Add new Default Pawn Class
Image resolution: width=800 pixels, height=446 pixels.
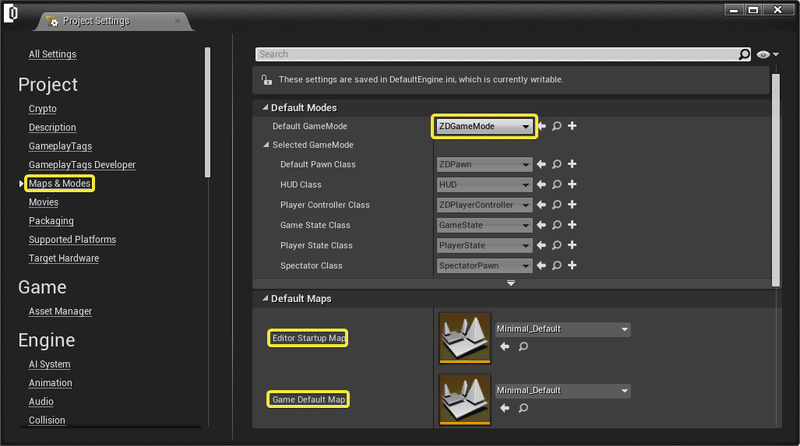click(x=572, y=164)
